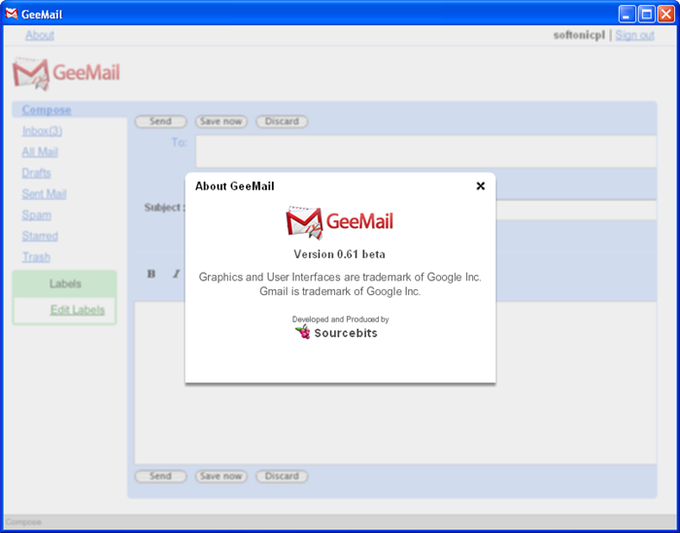The image size is (680, 533).
Task: Open the About link
Action: [39, 35]
